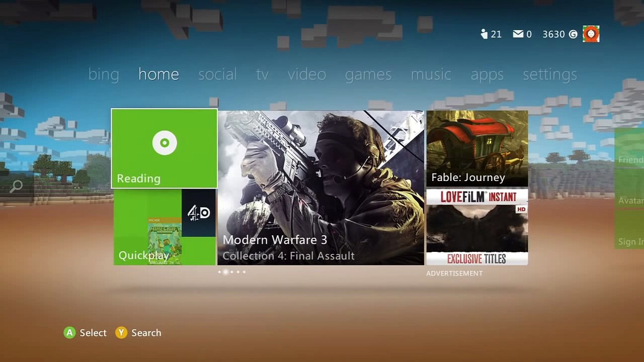This screenshot has width=644, height=362.
Task: Open Modern Warfare 3 Collection 4 tile
Action: 321,188
